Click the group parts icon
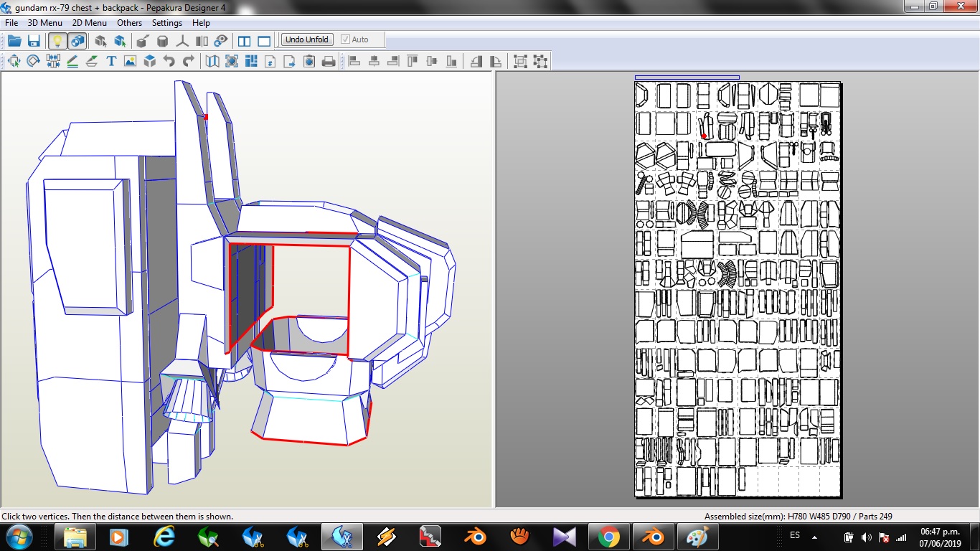Screen dimensions: 980x551 pyautogui.click(x=520, y=61)
